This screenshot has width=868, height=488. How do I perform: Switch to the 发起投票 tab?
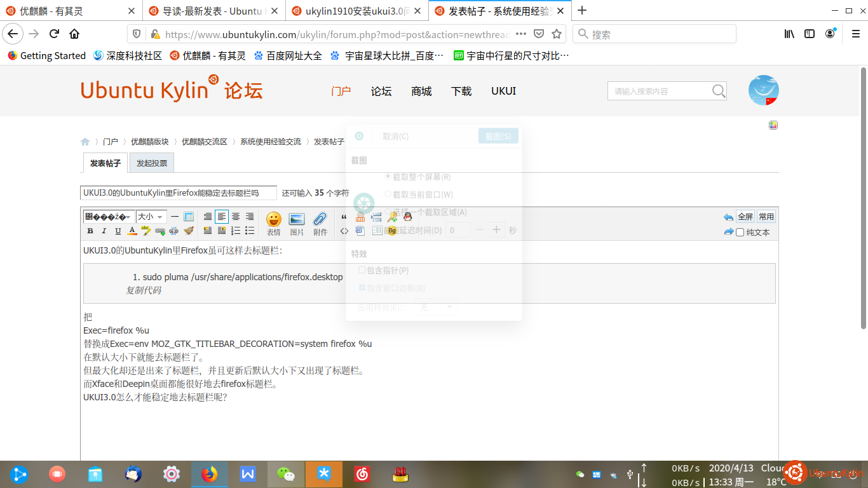tap(152, 163)
